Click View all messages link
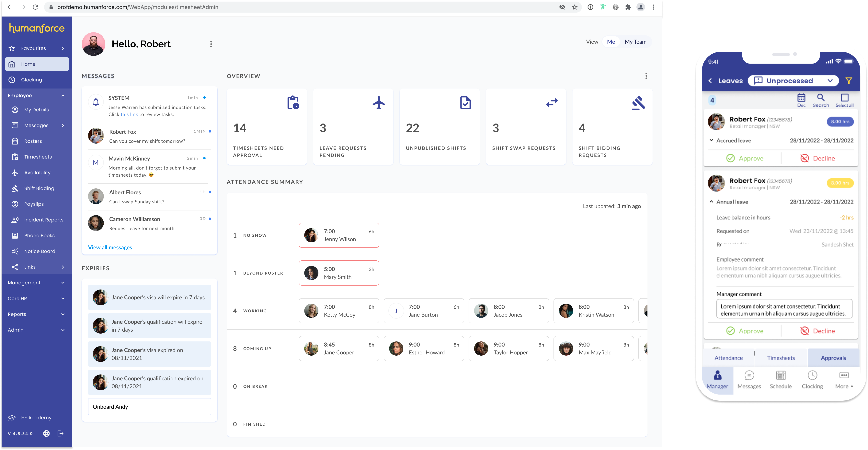The image size is (868, 450). coord(110,247)
